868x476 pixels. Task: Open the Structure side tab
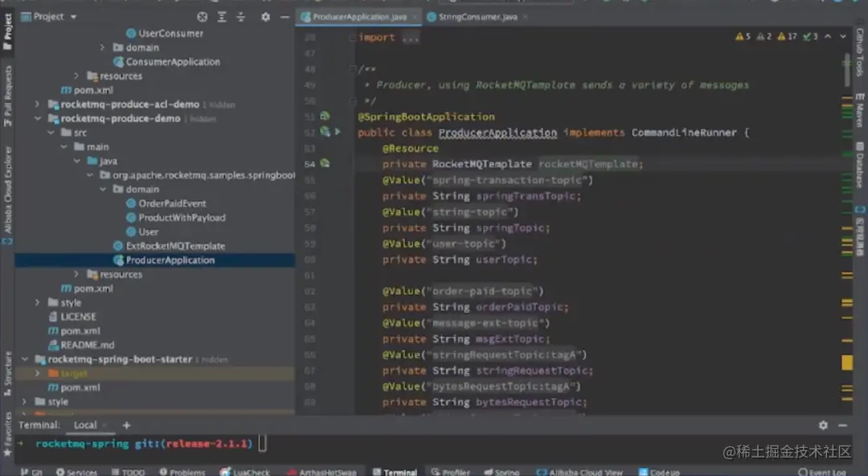pyautogui.click(x=8, y=374)
